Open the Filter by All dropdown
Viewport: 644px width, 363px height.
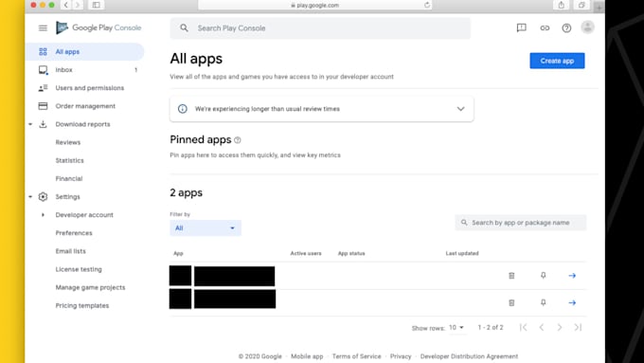(206, 228)
